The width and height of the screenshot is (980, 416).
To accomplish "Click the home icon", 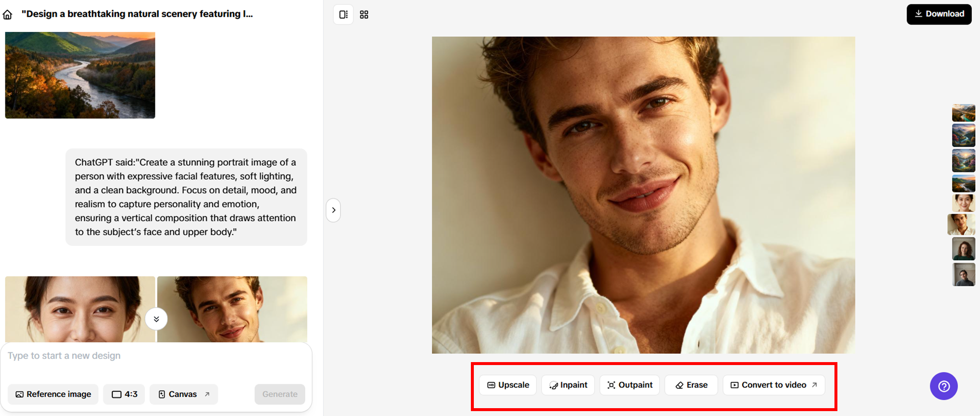I will 7,15.
